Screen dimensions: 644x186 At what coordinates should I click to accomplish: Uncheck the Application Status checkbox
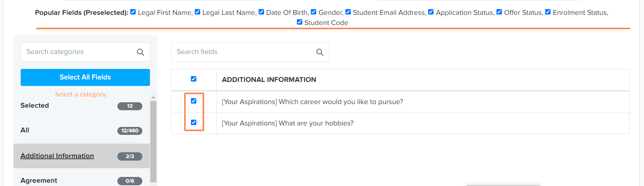[431, 12]
